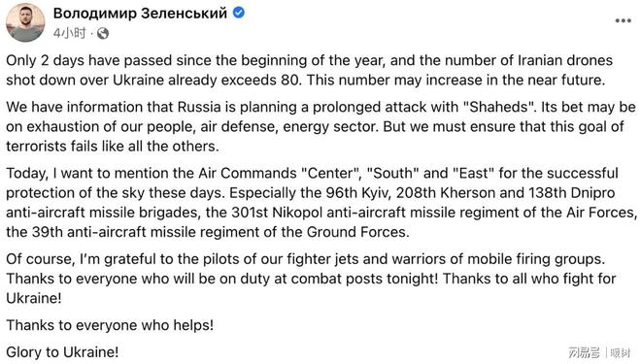
Task: Click the quoted word "East"
Action: coord(473,173)
